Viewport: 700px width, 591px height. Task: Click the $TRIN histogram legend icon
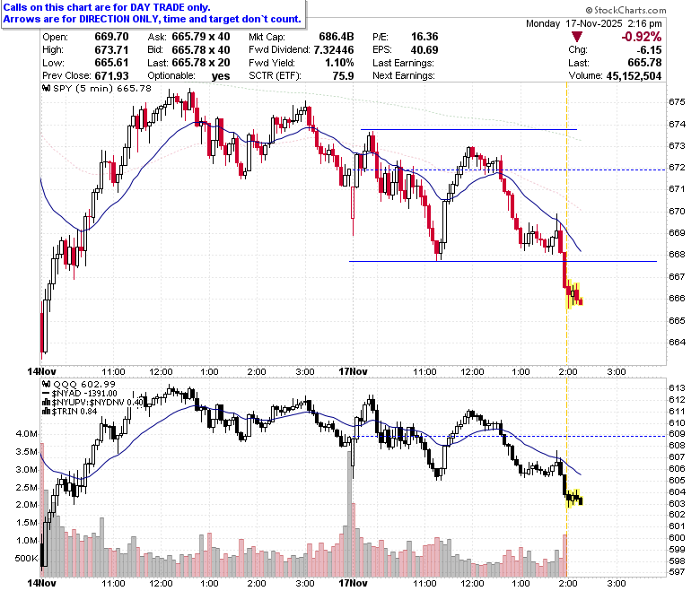tap(46, 412)
